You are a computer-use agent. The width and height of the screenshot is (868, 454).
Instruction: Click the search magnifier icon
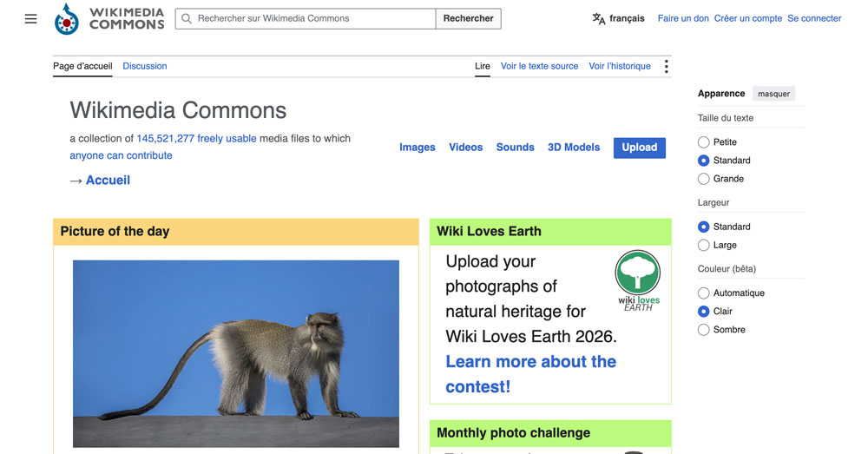coord(187,19)
